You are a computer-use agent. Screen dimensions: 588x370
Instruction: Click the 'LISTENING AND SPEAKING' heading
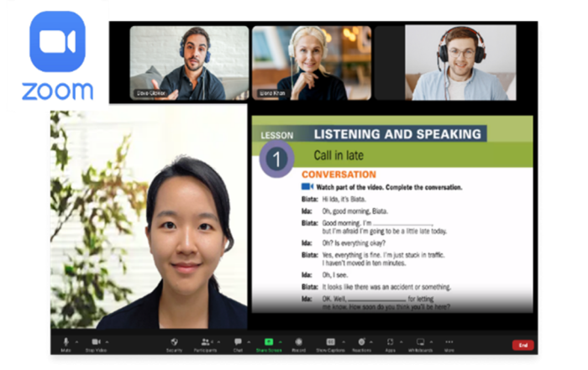tap(397, 134)
